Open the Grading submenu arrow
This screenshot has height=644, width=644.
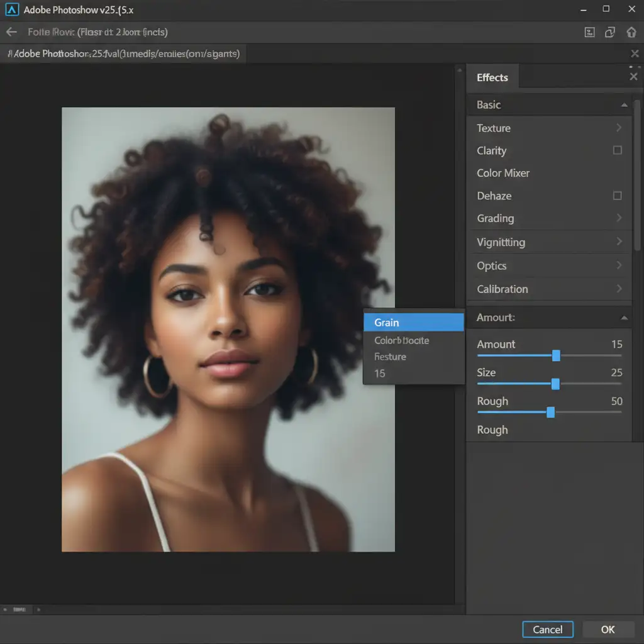[x=619, y=218]
